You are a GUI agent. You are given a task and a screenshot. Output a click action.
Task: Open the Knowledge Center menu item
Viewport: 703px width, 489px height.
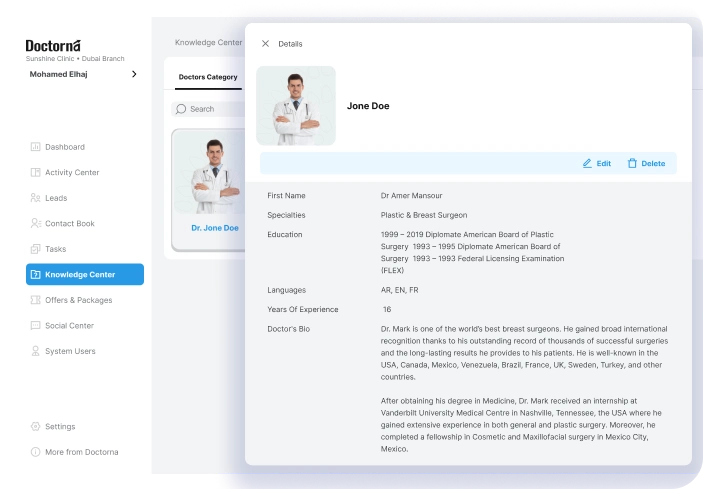(x=85, y=274)
